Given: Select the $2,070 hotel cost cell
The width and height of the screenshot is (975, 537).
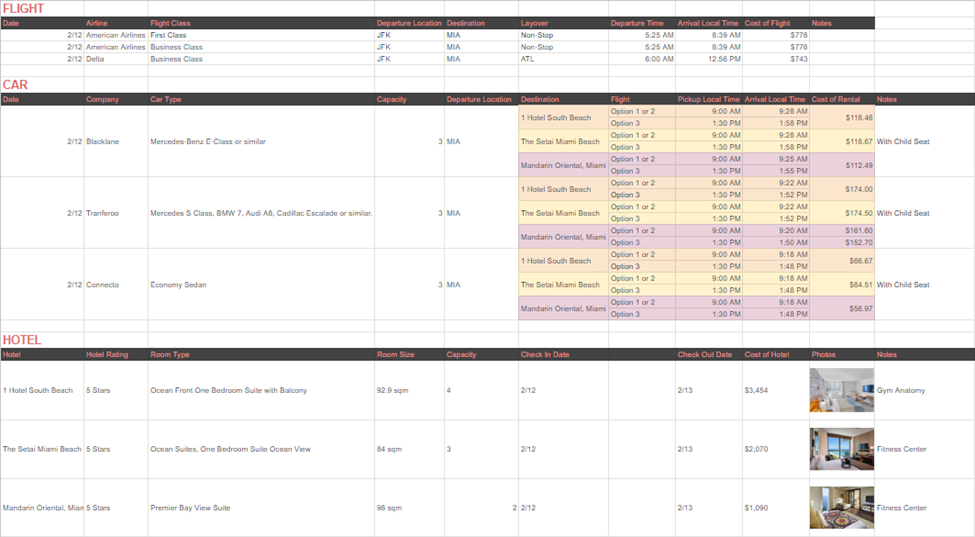Looking at the screenshot, I should (x=776, y=449).
